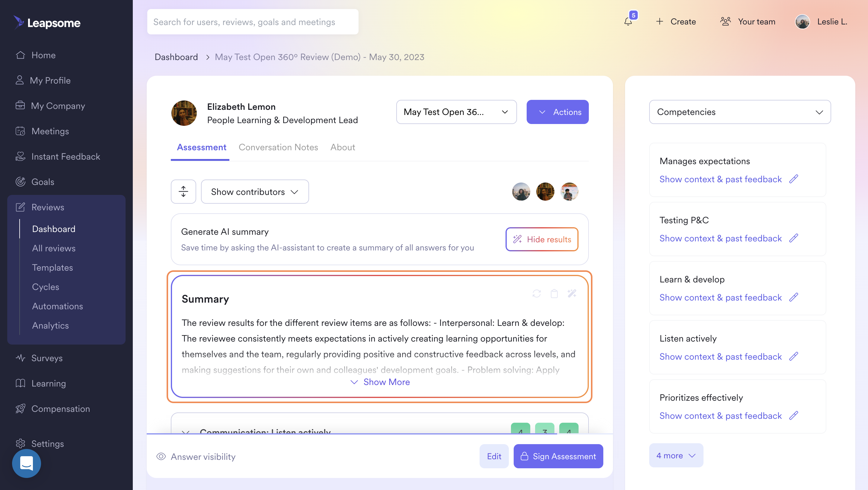Open the chat support widget
Viewport: 868px width, 490px height.
point(26,463)
